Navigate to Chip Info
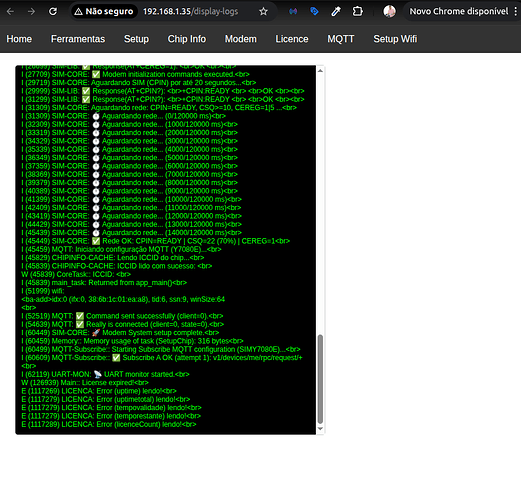The height and width of the screenshot is (500, 521). click(x=187, y=39)
